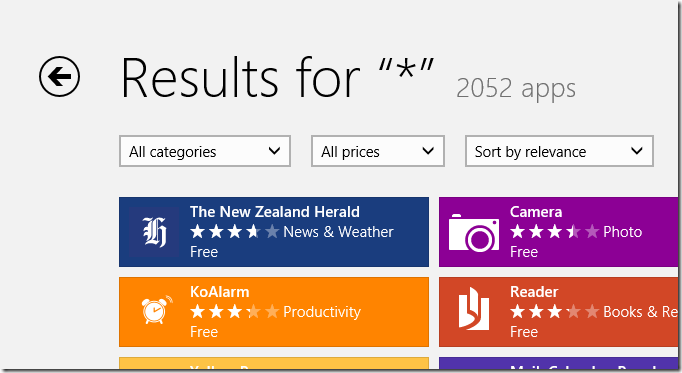Click Free under Reader
Image resolution: width=682 pixels, height=373 pixels.
coord(524,332)
